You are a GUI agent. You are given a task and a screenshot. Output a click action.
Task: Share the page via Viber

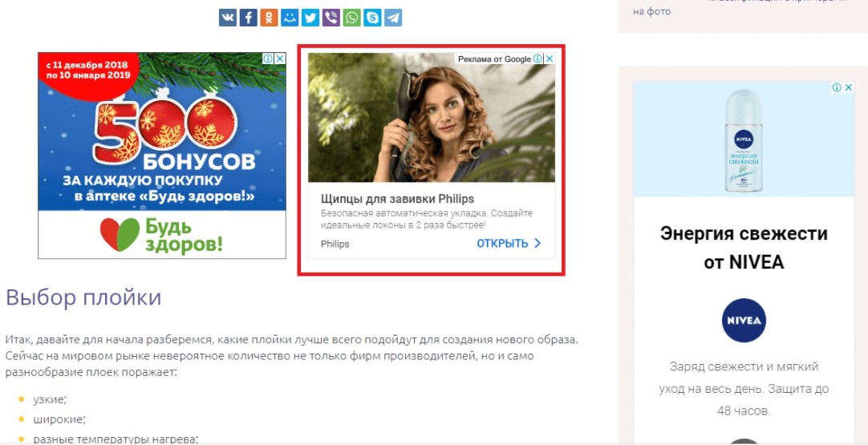pos(331,18)
